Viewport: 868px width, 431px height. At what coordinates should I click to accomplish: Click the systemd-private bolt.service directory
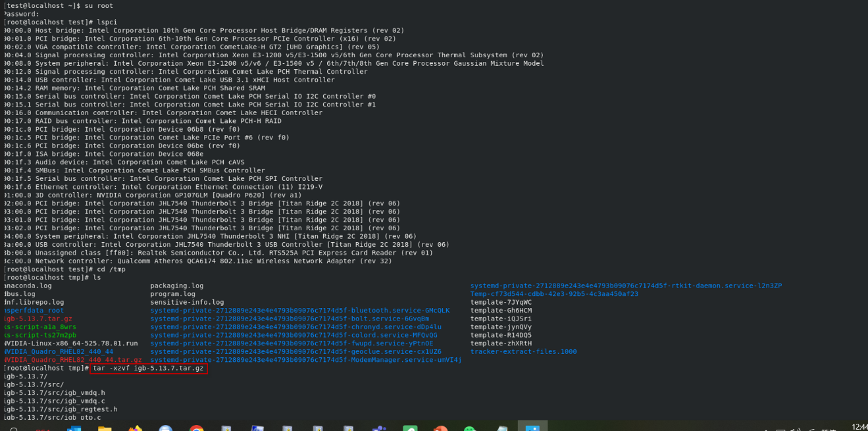click(x=290, y=318)
